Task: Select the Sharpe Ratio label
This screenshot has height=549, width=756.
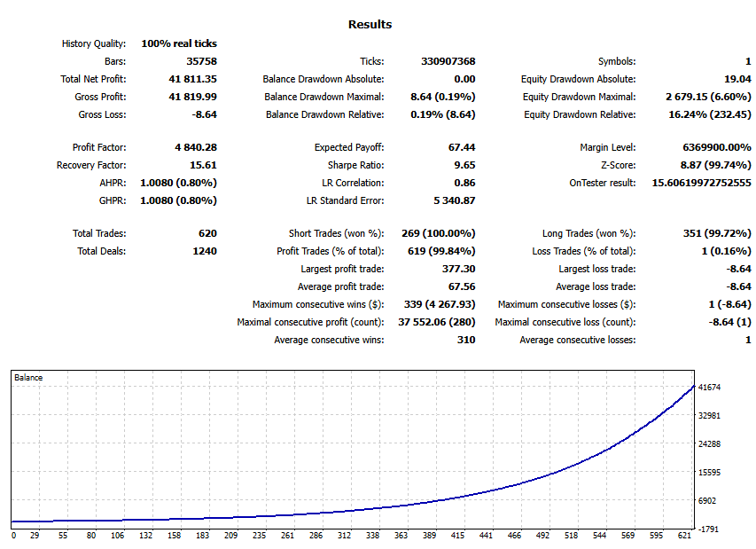Action: point(355,165)
